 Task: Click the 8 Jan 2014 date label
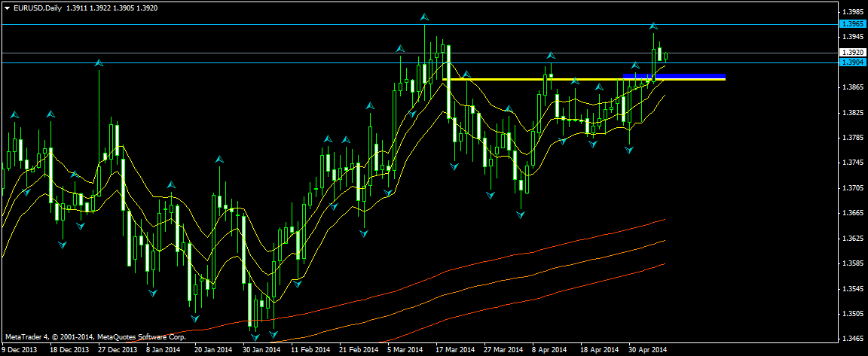(164, 350)
